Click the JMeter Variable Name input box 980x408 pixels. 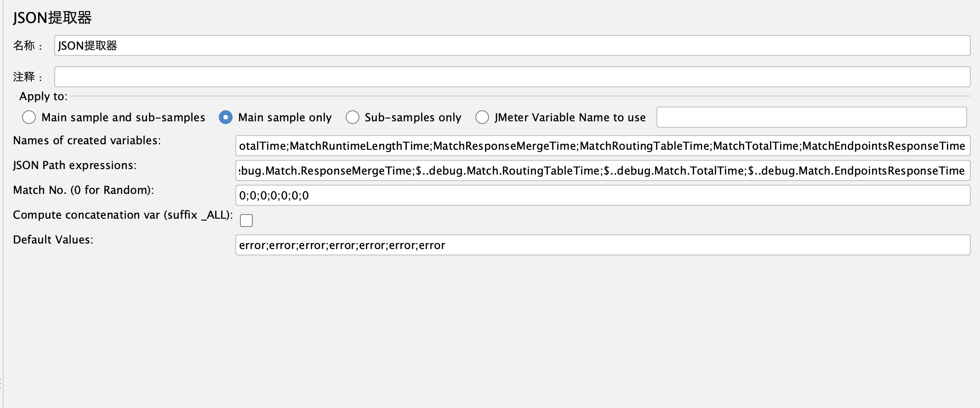tap(811, 117)
